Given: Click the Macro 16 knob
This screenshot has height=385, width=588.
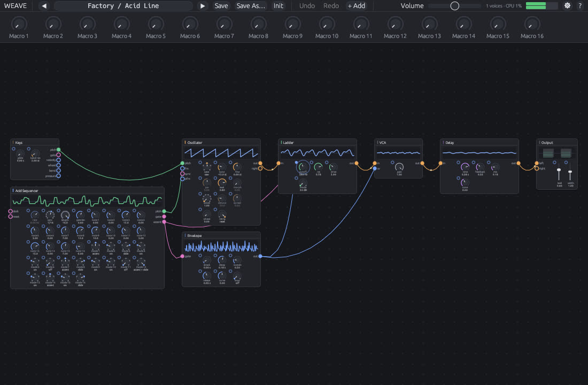Looking at the screenshot, I should (532, 25).
